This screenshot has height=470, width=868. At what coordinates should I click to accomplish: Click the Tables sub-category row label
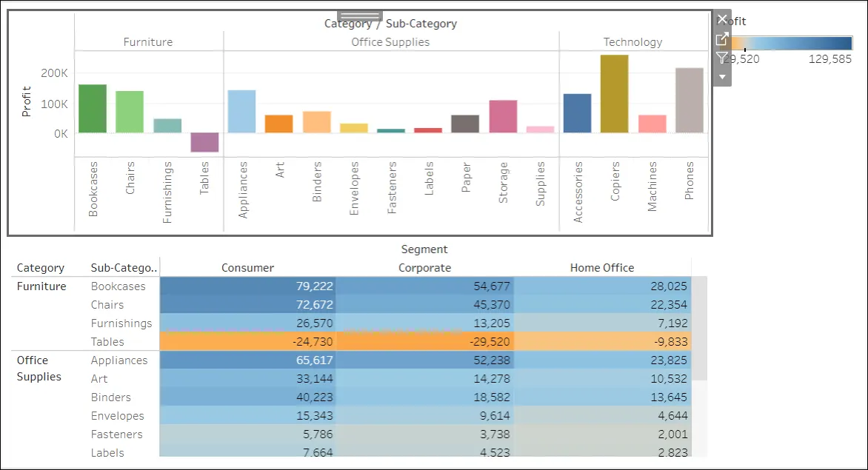click(107, 342)
